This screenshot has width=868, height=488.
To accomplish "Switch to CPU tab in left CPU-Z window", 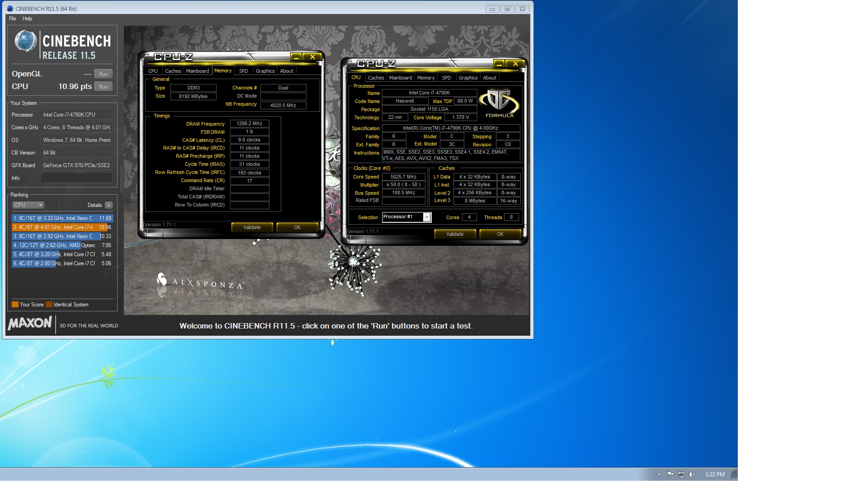I will tap(153, 71).
